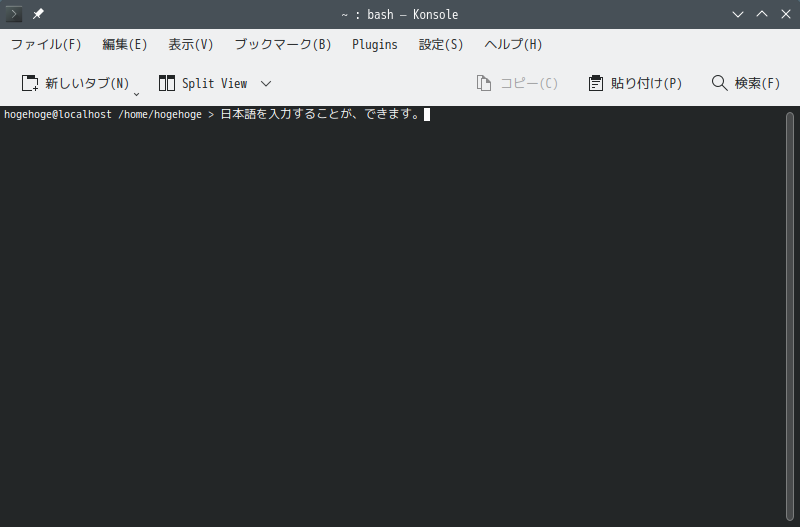The image size is (800, 527).
Task: Maximize the Konsole window
Action: tap(762, 14)
